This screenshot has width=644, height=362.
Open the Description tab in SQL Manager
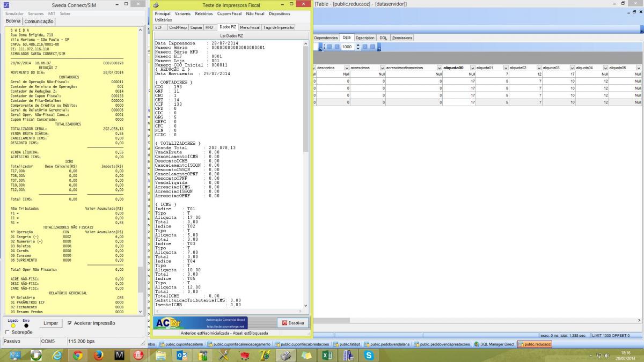coord(365,38)
